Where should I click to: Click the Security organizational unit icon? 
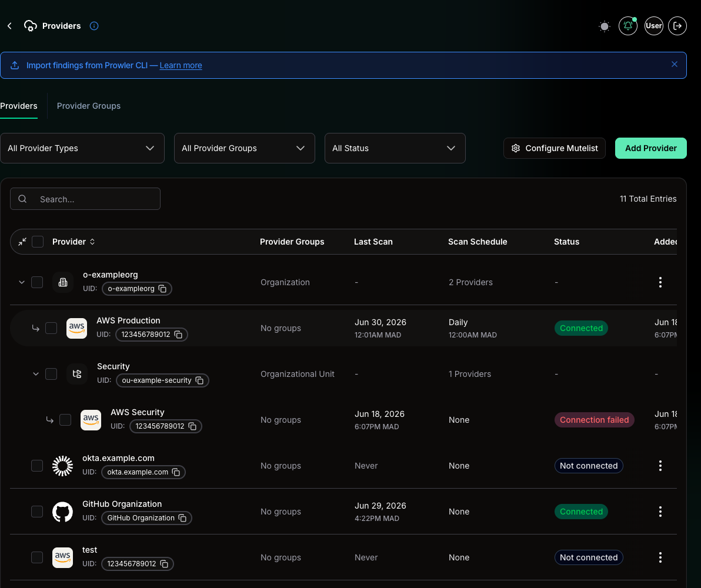coord(77,374)
